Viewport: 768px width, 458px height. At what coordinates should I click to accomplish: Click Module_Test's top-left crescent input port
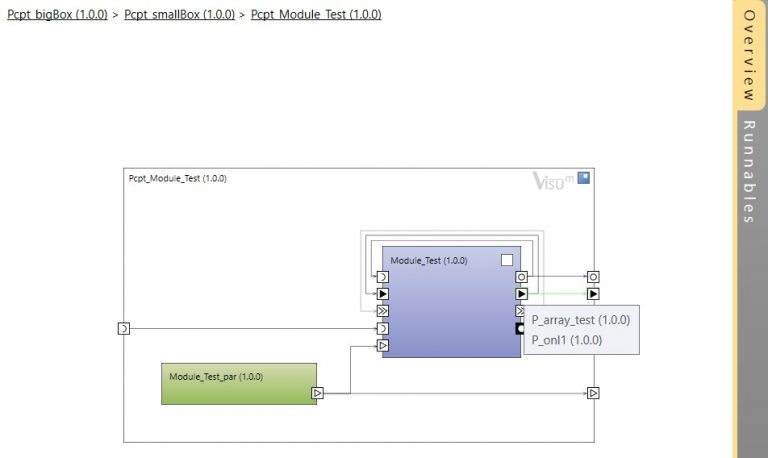tap(383, 277)
